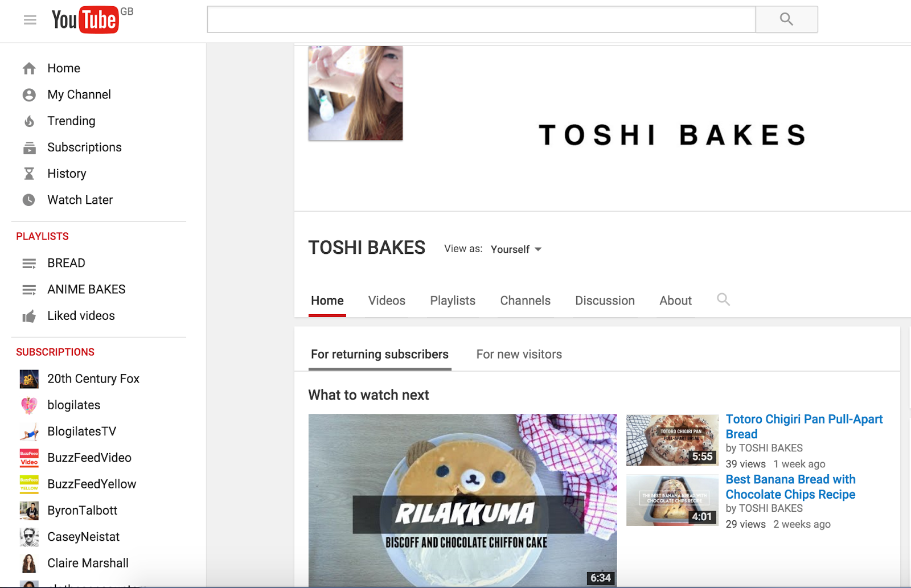The image size is (911, 588).
Task: Click the channel search magnifier icon
Action: (723, 299)
